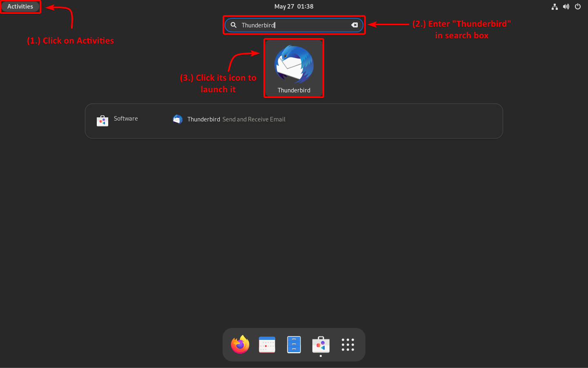
Task: Select the Software search result row
Action: [x=125, y=119]
